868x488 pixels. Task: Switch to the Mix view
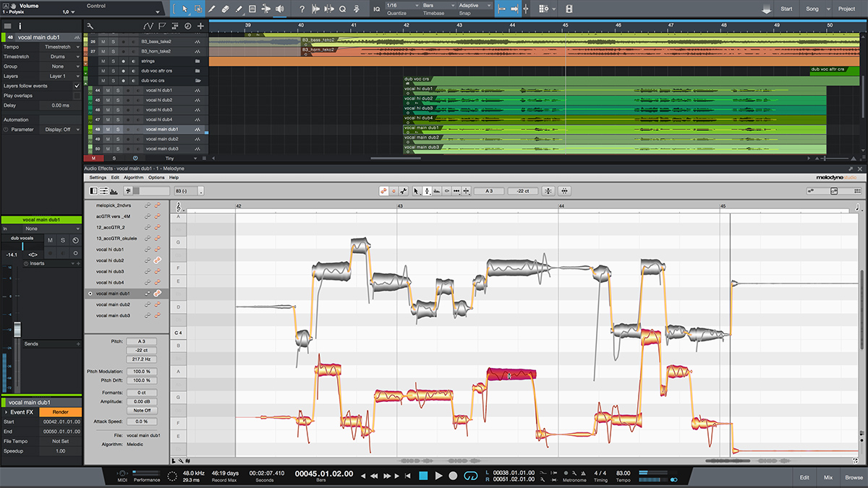pos(828,478)
